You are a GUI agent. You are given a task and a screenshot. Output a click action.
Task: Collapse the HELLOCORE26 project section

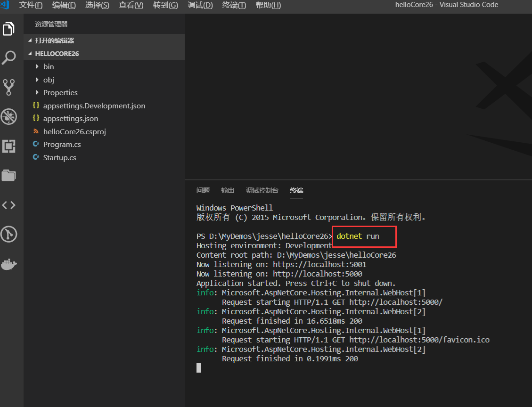[x=30, y=54]
